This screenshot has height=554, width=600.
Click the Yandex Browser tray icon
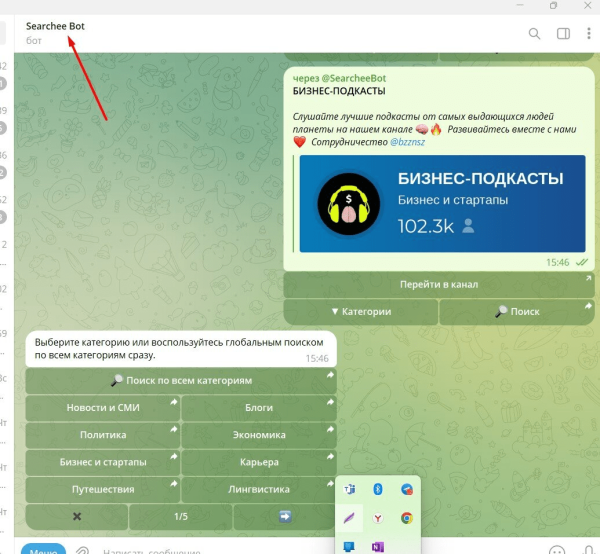(x=378, y=518)
